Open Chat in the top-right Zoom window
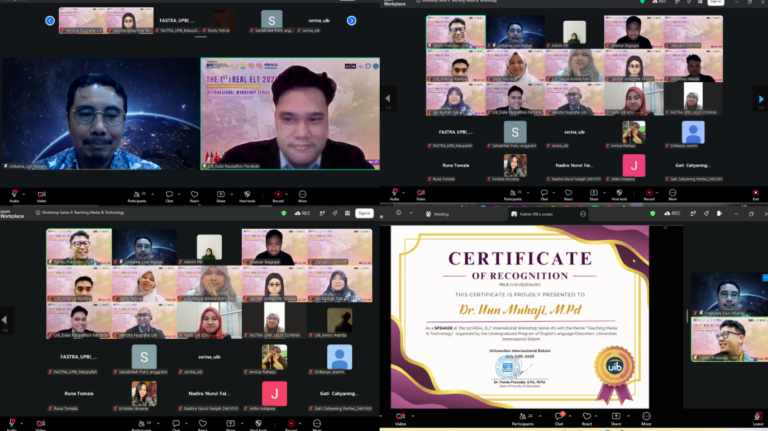 coord(544,194)
